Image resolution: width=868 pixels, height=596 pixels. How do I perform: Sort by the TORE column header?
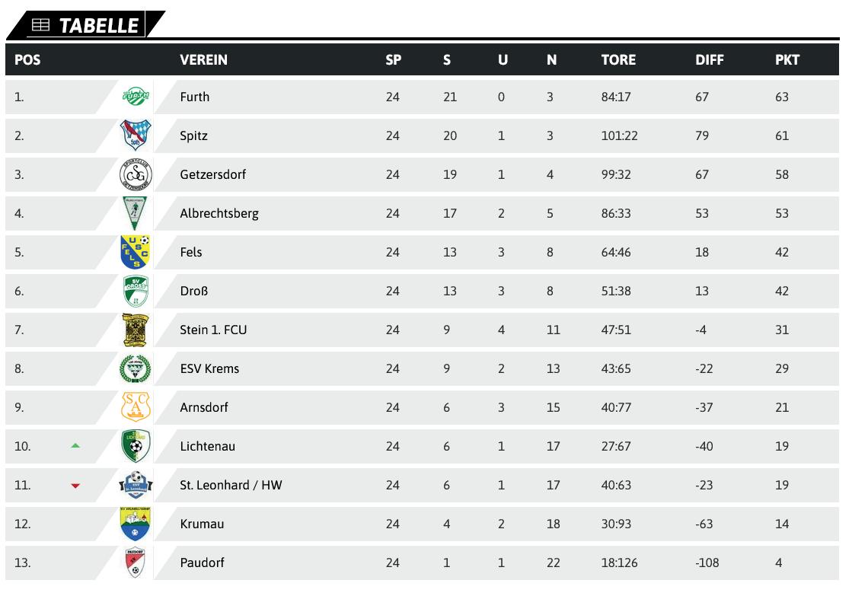[x=618, y=60]
